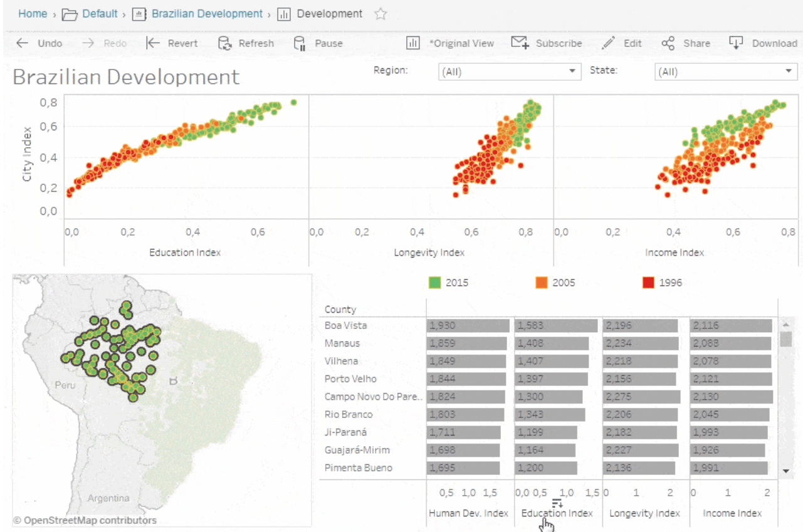Open the Original View chart icon
The width and height of the screenshot is (803, 532).
[x=412, y=43]
